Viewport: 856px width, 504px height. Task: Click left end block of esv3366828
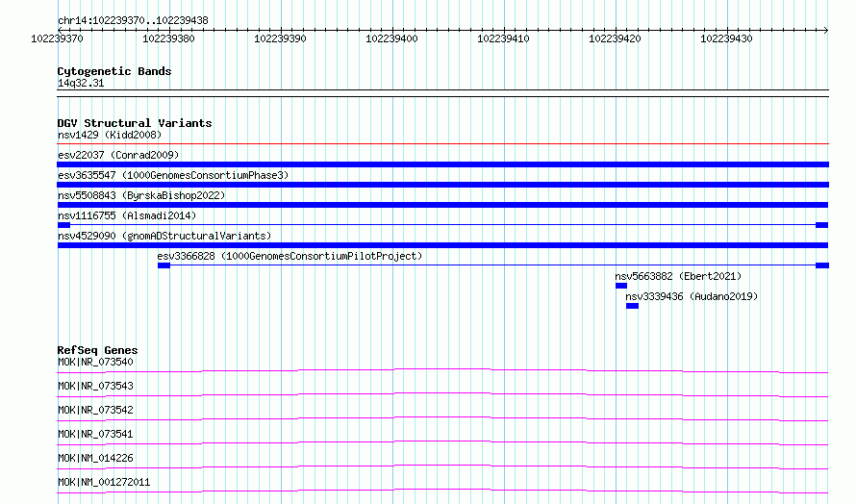click(164, 265)
